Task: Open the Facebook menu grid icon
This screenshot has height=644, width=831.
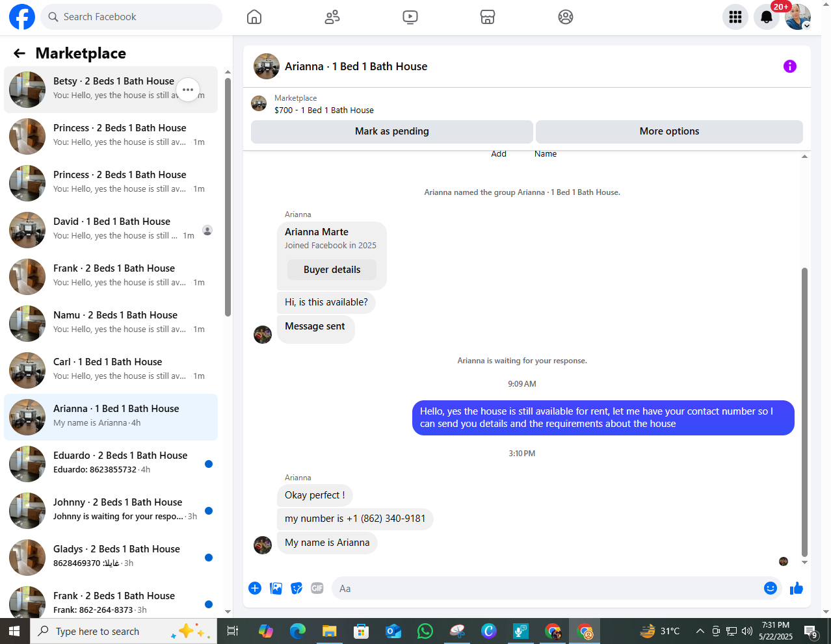Action: [735, 17]
